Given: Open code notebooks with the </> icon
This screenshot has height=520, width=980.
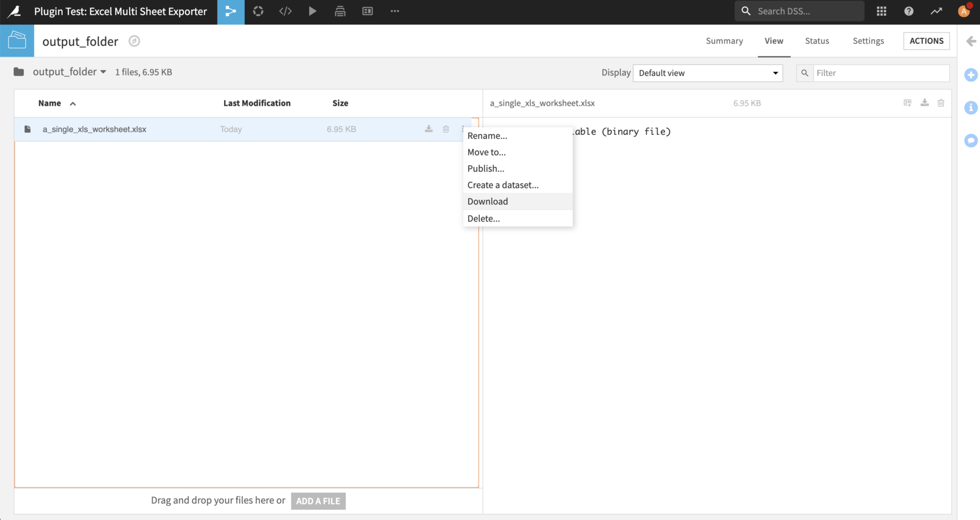Looking at the screenshot, I should (x=285, y=11).
